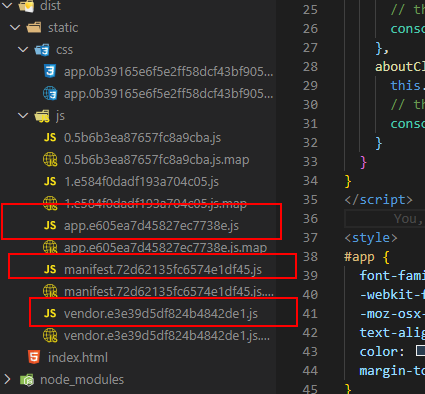Click JS icon of manifest.72d62135fc6574e1df45.js
Image resolution: width=425 pixels, height=394 pixels.
pos(50,269)
